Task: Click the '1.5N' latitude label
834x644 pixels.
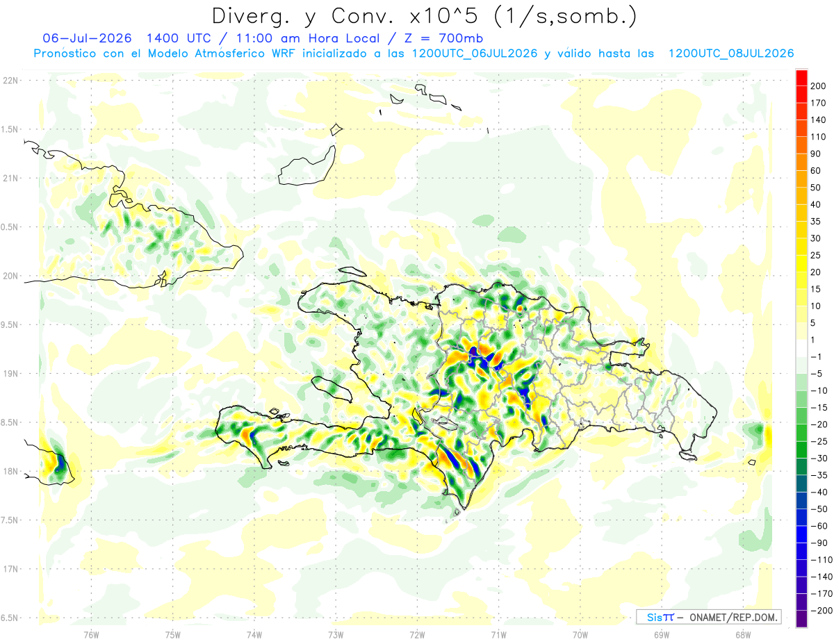Action: [10, 129]
